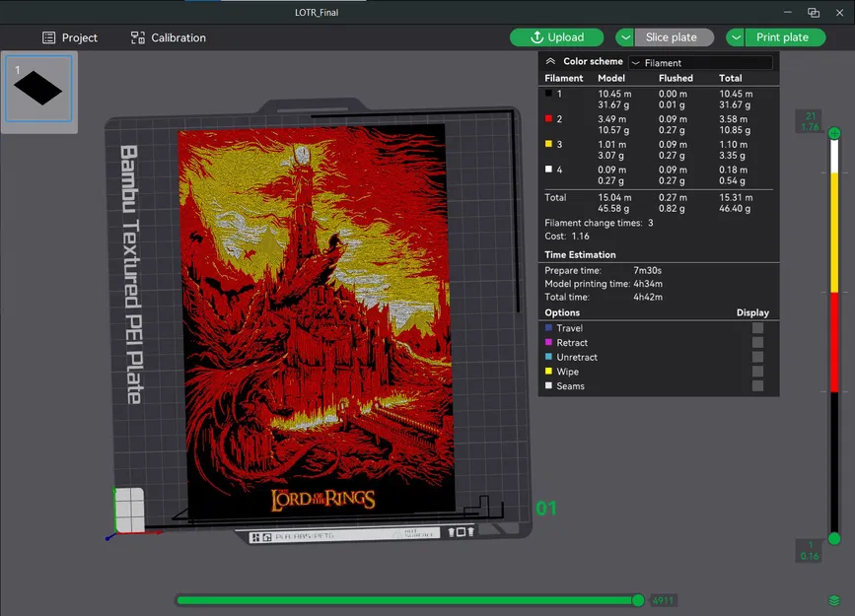The height and width of the screenshot is (616, 855).
Task: Click the Options heading
Action: pyautogui.click(x=562, y=312)
